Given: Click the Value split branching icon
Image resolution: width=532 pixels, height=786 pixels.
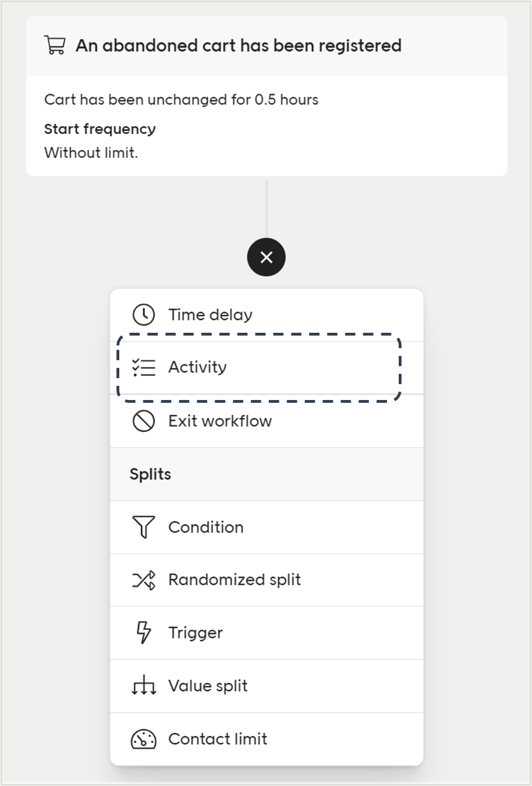Looking at the screenshot, I should pyautogui.click(x=144, y=686).
